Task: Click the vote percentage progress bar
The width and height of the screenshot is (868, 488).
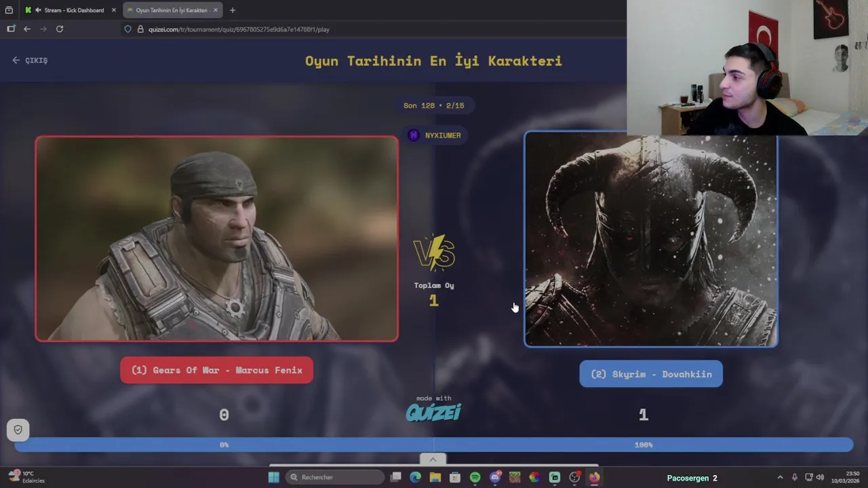Action: 434,445
